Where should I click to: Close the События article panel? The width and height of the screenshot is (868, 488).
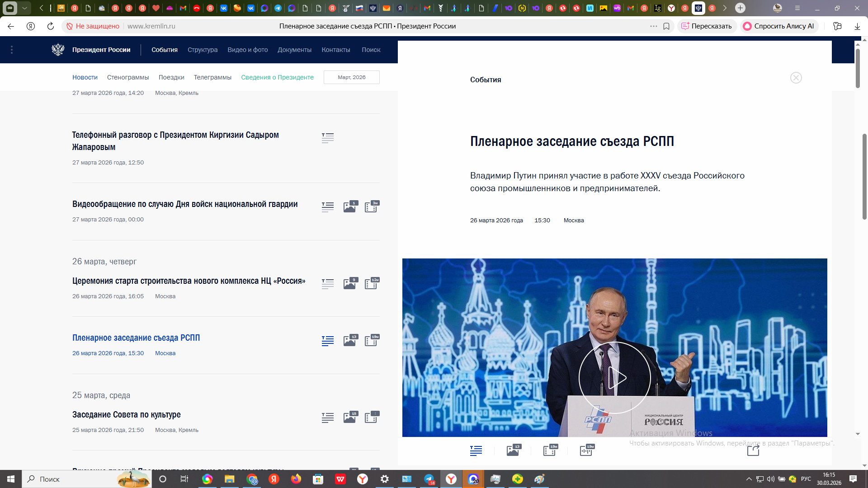[796, 78]
